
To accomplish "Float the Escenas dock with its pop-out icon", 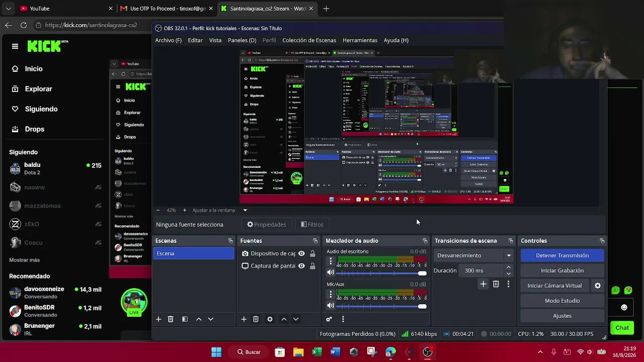I will (x=230, y=241).
